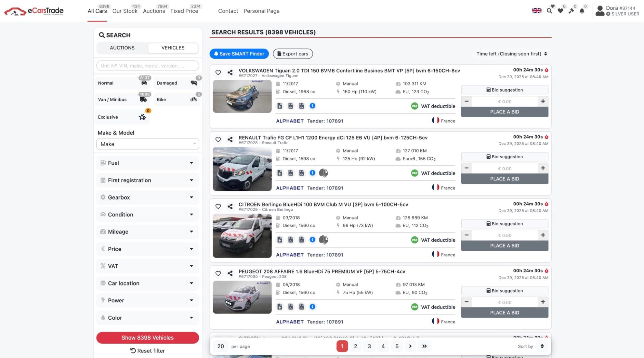Share the Renault Trafic listing

(230, 140)
